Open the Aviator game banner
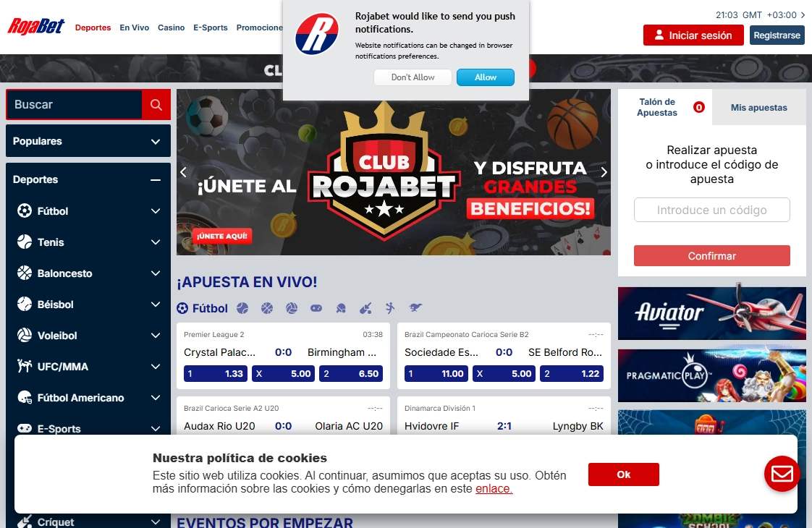812x528 pixels. (711, 313)
